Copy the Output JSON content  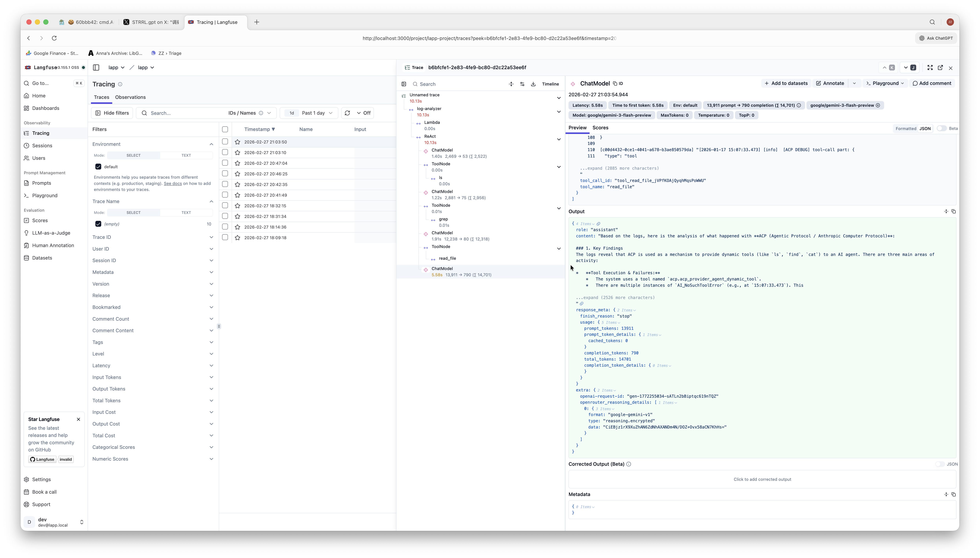coord(954,211)
